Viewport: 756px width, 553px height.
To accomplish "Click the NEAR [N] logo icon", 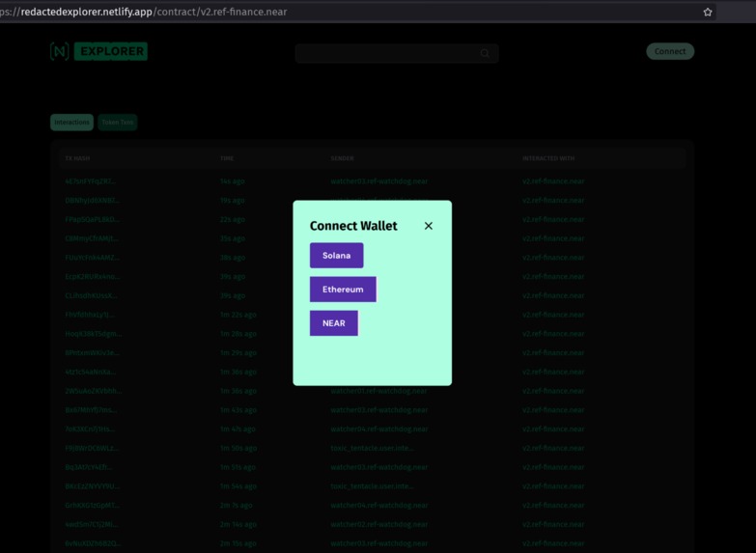I will coord(59,51).
